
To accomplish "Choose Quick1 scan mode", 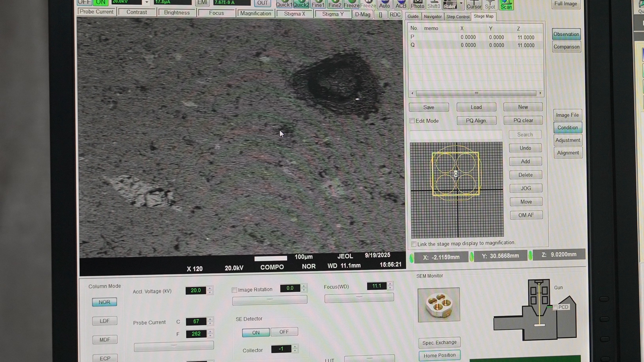I will [x=284, y=4].
